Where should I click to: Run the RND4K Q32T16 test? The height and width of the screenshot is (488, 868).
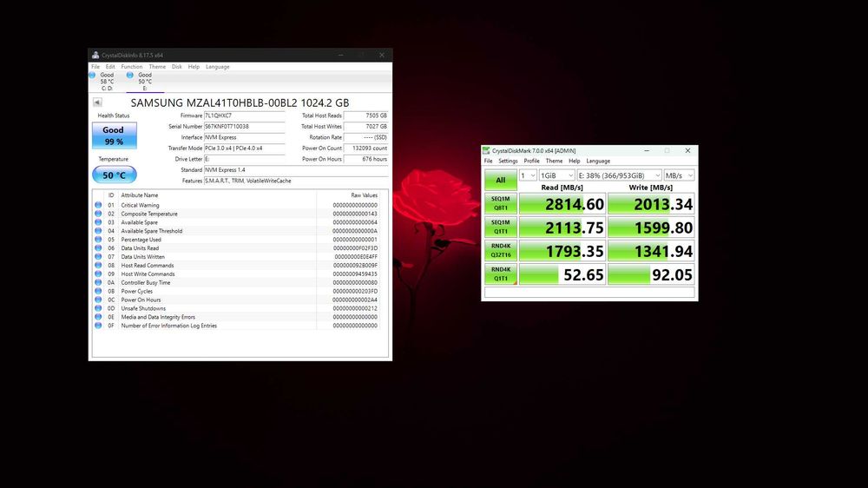point(501,251)
